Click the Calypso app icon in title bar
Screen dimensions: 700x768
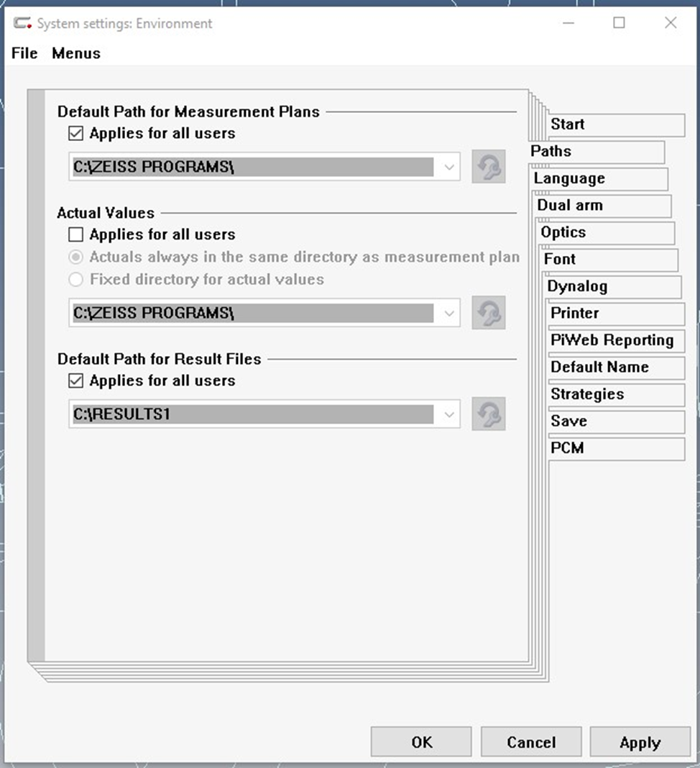coord(22,23)
